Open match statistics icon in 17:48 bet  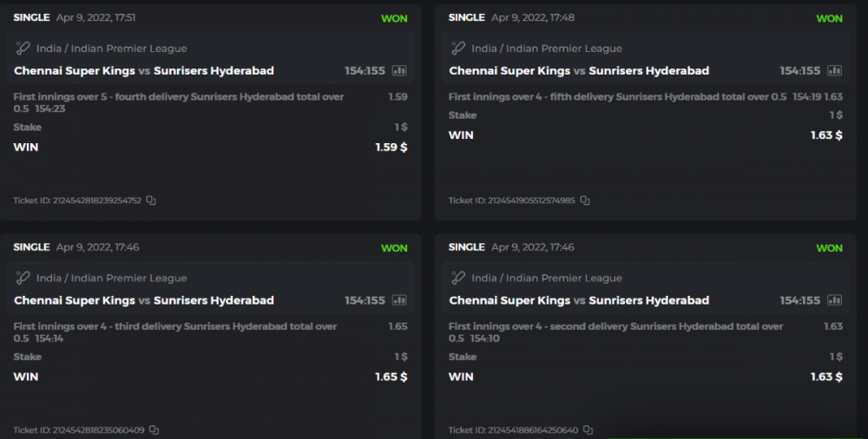834,70
